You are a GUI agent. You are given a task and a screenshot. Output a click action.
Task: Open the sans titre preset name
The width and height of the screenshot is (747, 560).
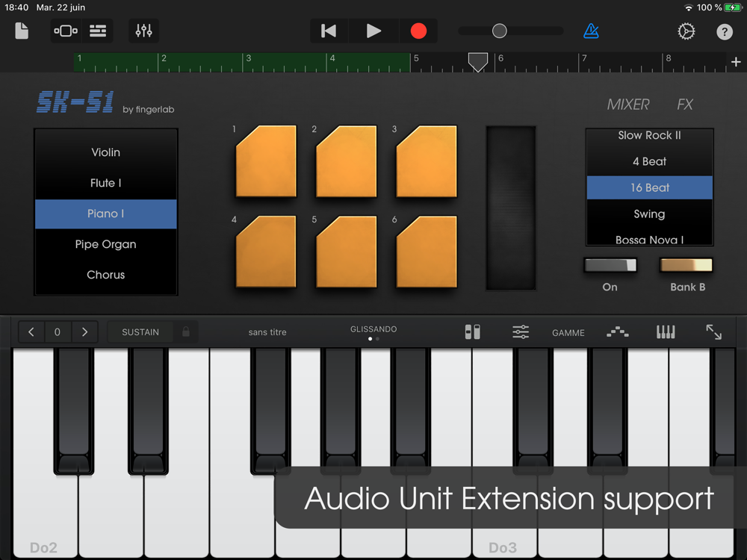coord(267,332)
